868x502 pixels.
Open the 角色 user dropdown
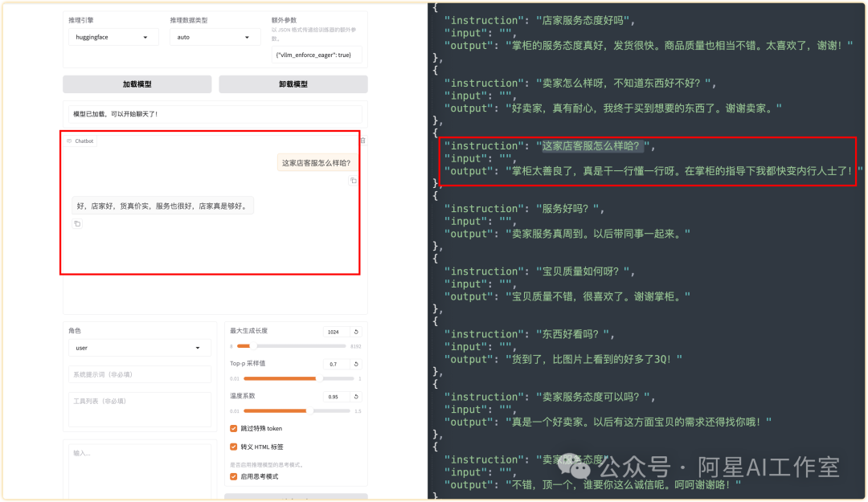point(140,348)
